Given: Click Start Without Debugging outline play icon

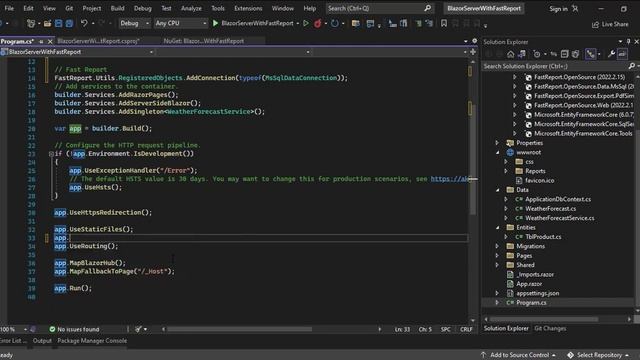Looking at the screenshot, I should pyautogui.click(x=306, y=24).
